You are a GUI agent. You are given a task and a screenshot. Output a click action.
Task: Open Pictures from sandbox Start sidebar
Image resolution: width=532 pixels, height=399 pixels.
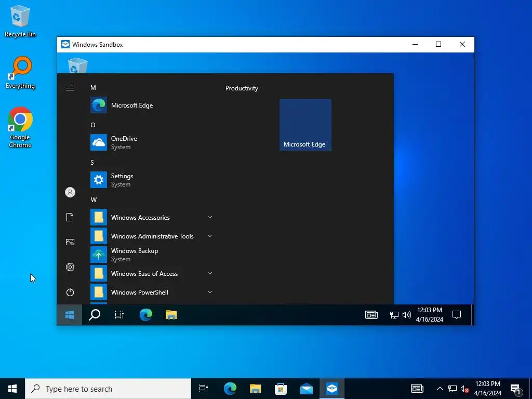tap(70, 242)
